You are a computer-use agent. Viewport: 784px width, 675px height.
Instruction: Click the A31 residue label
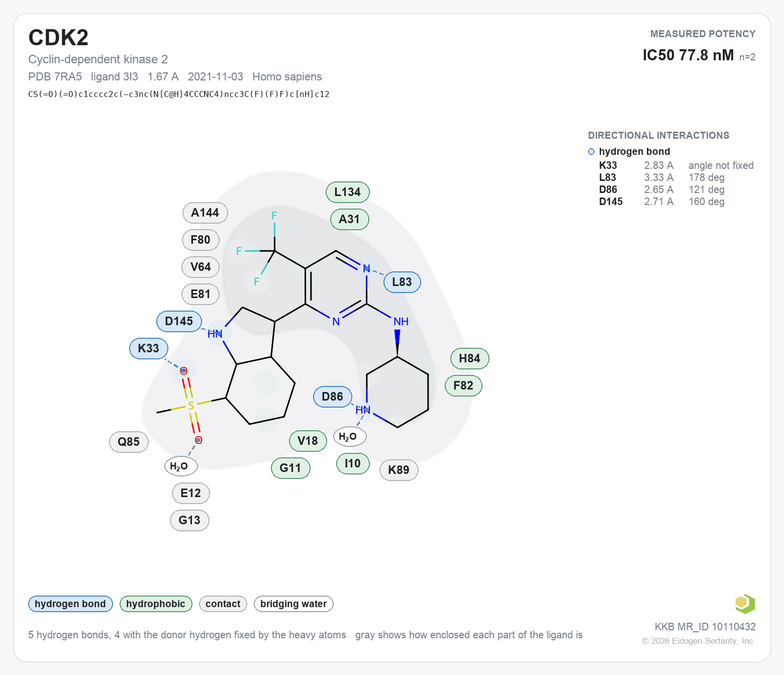[x=350, y=219]
